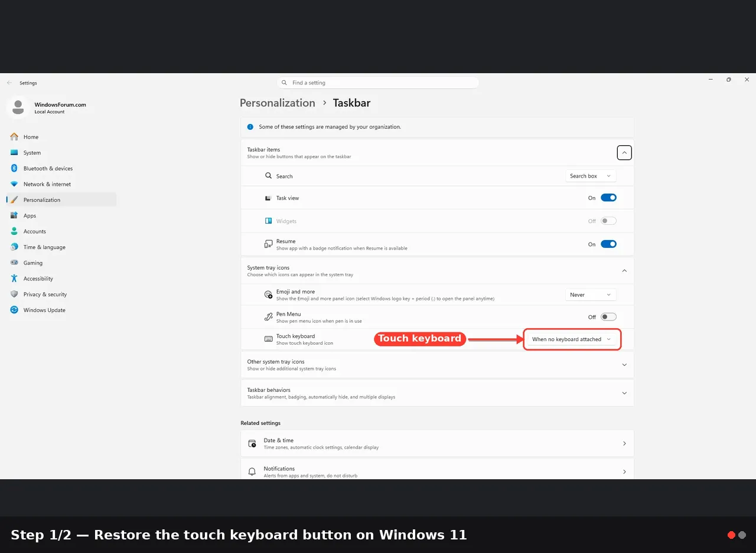
Task: Click the Date & time clock icon
Action: coord(252,443)
